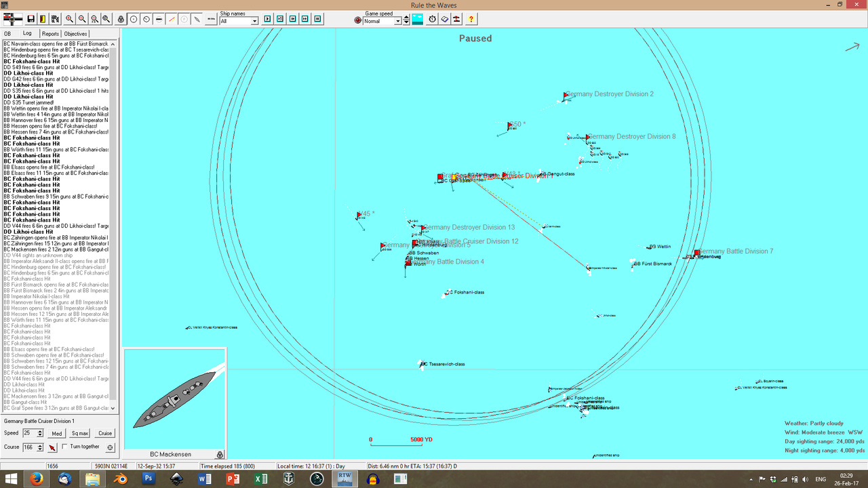Select the zoom in magnifier tool
The height and width of the screenshot is (488, 868).
pyautogui.click(x=68, y=19)
